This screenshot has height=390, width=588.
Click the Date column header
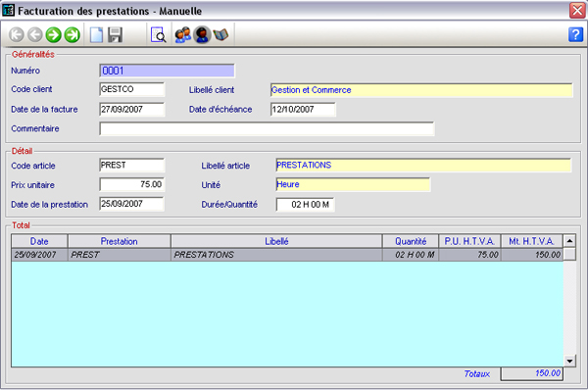coord(39,241)
